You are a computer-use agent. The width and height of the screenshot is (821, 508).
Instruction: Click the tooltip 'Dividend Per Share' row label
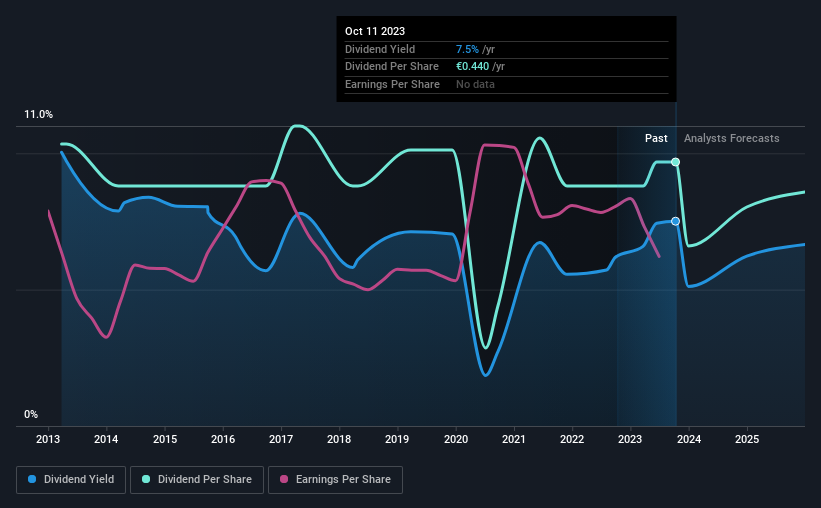392,67
